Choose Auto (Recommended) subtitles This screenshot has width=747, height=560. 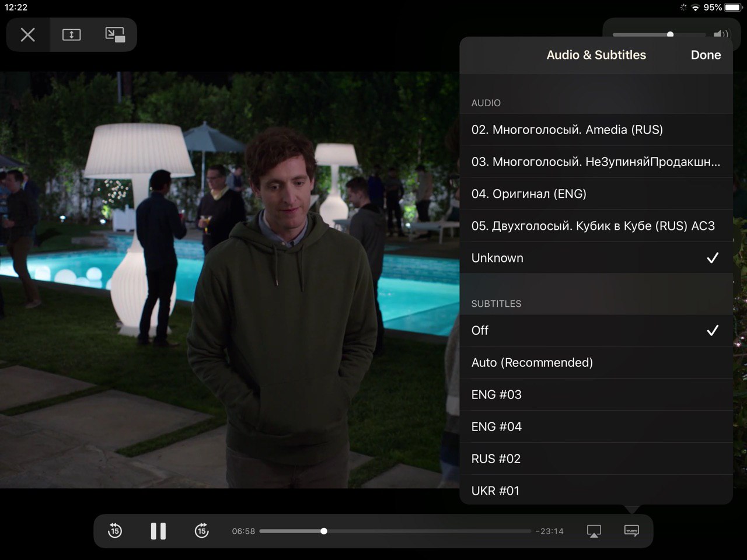pyautogui.click(x=596, y=362)
